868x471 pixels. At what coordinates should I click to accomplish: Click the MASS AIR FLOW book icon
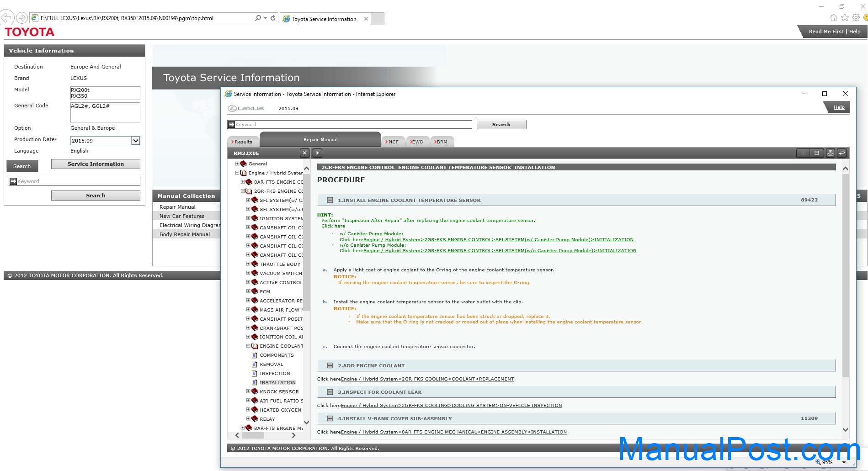tap(255, 309)
